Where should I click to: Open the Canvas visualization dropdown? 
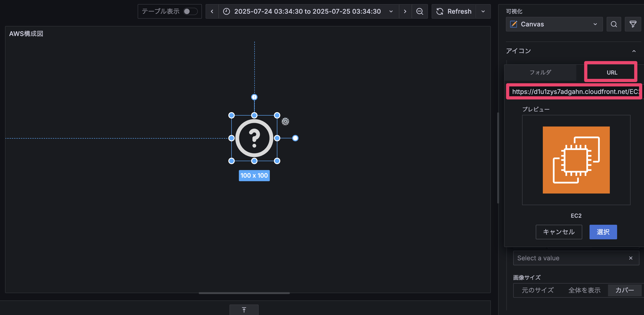tap(554, 24)
